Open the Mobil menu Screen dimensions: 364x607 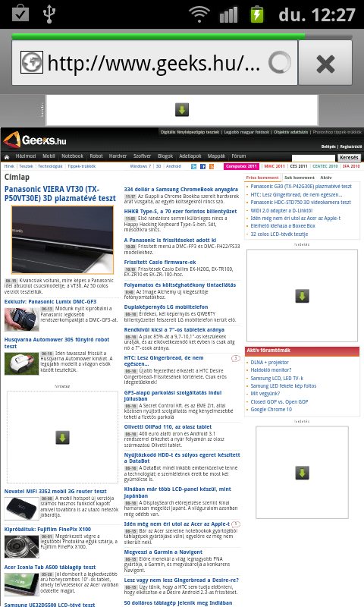49,156
